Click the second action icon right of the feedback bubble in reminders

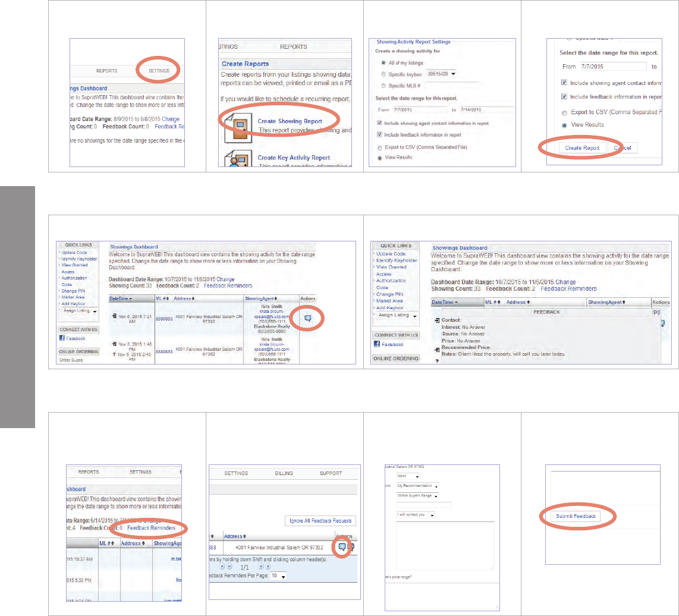(x=351, y=546)
